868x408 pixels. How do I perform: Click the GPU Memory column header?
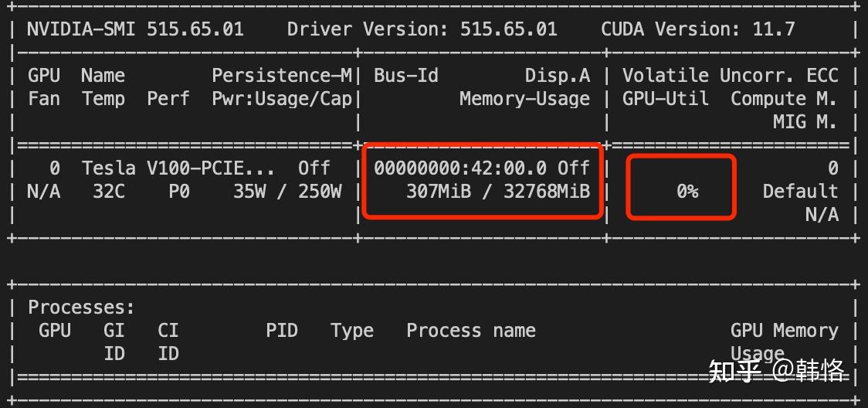click(785, 331)
